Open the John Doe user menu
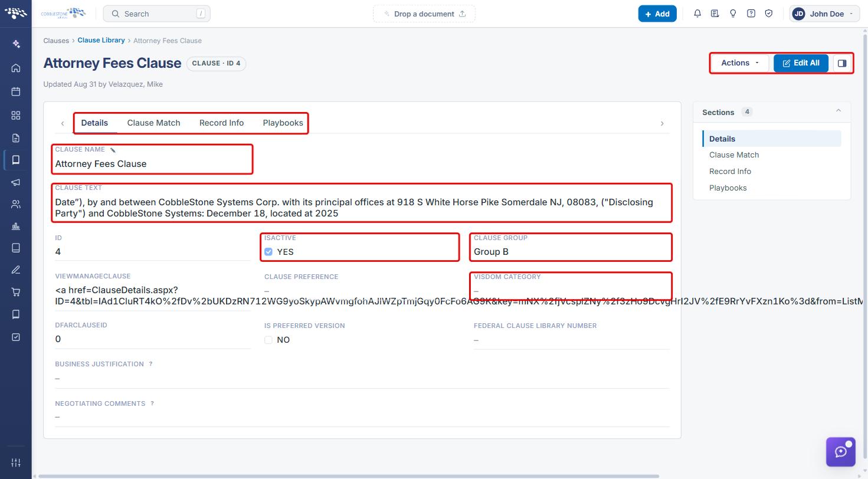This screenshot has width=868, height=479. point(824,14)
